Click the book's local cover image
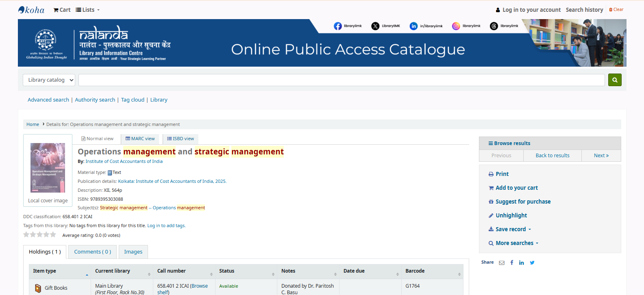Image resolution: width=644 pixels, height=295 pixels. point(48,168)
